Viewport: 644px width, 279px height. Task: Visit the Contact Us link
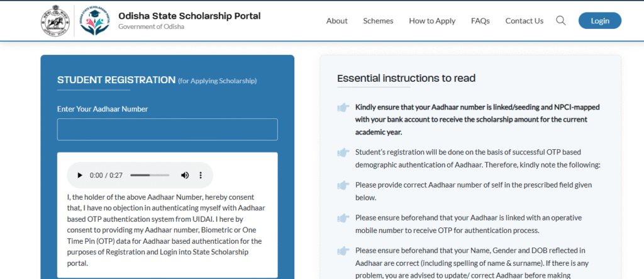524,21
